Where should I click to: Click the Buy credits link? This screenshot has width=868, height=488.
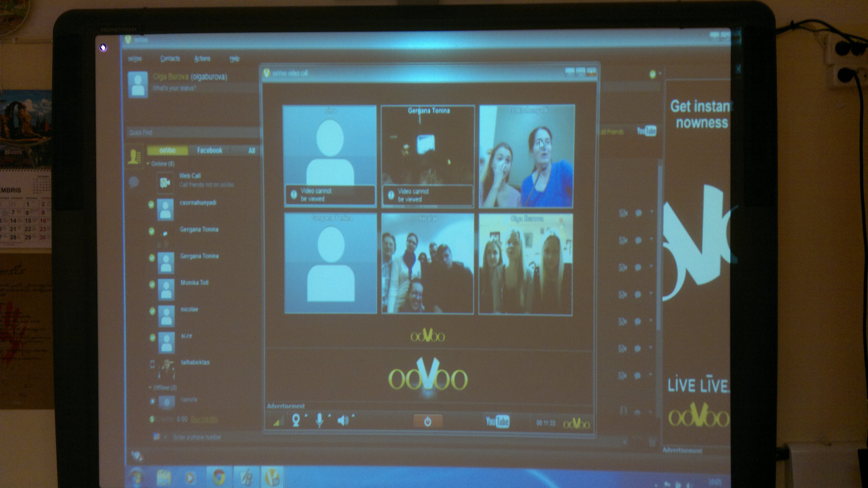[204, 419]
